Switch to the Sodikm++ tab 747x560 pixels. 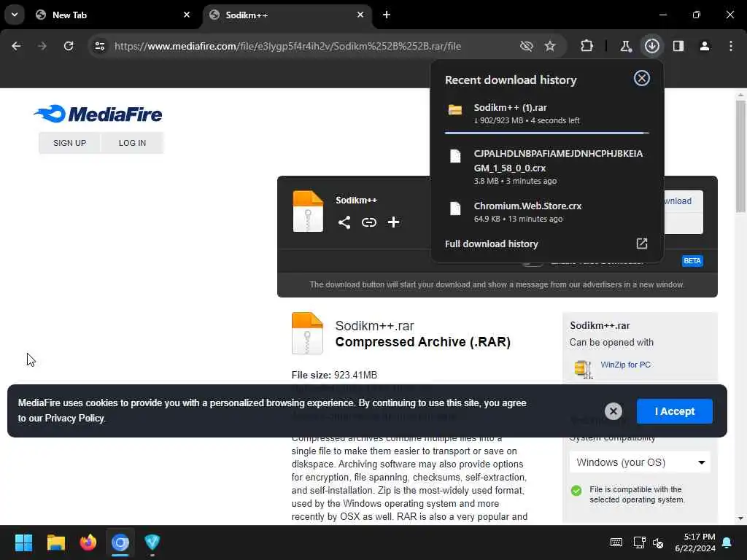287,15
